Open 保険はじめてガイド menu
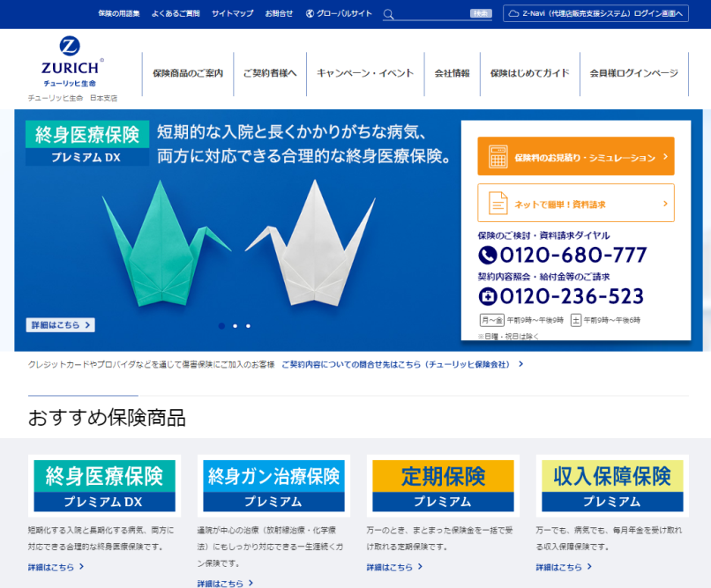Image resolution: width=711 pixels, height=588 pixels. pyautogui.click(x=529, y=73)
